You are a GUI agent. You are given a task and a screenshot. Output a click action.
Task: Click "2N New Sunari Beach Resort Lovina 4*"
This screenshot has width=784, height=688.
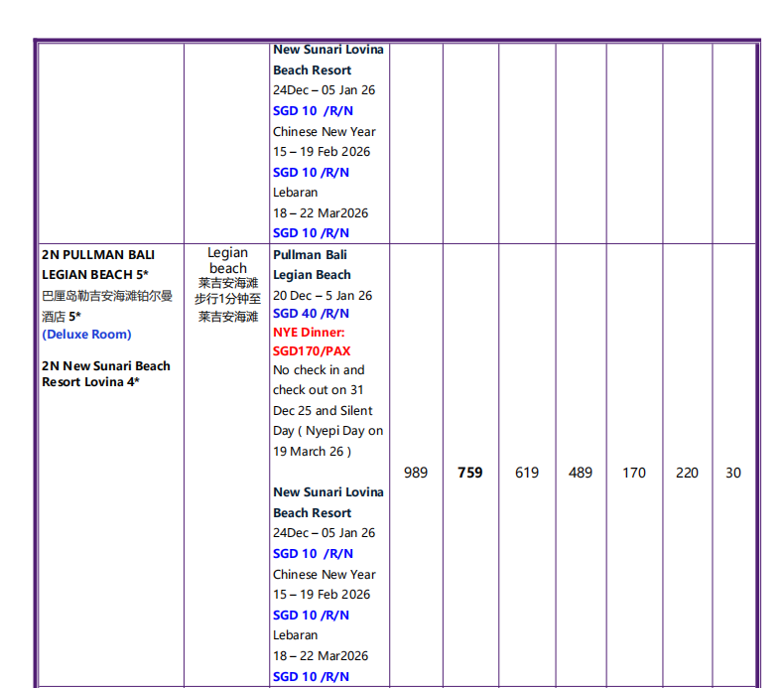pyautogui.click(x=105, y=373)
